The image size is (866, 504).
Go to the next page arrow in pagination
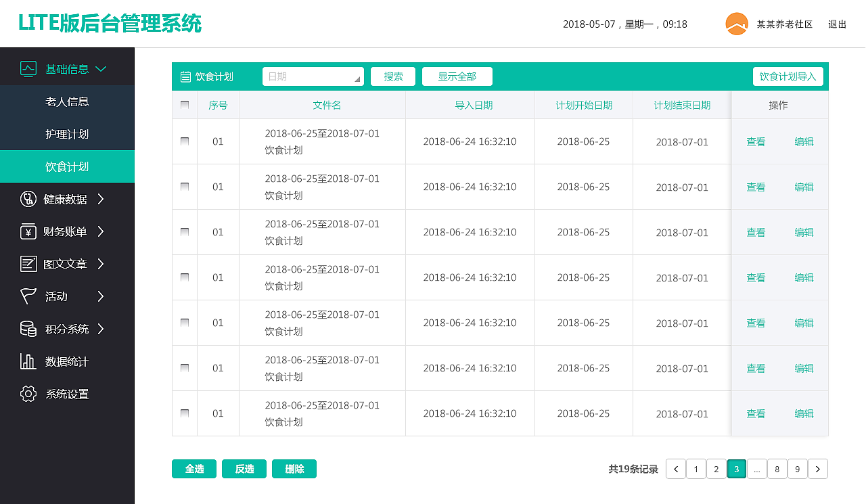pos(818,469)
